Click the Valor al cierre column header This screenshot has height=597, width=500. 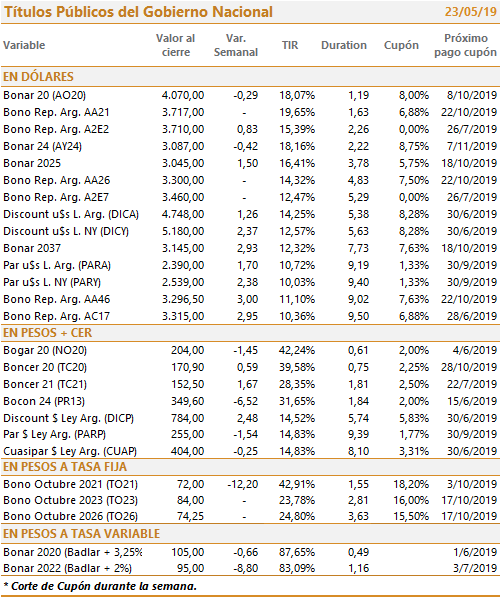(x=176, y=45)
